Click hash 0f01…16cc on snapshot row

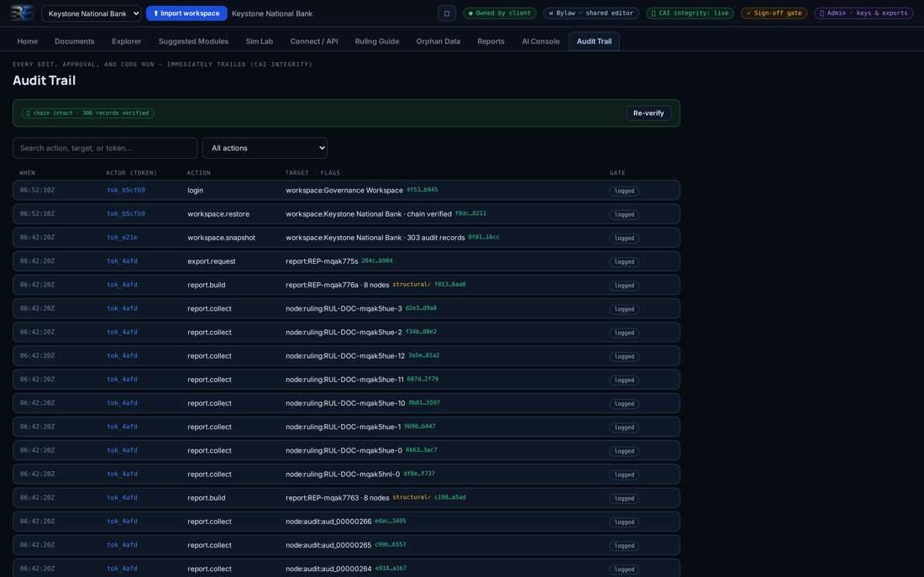(483, 237)
